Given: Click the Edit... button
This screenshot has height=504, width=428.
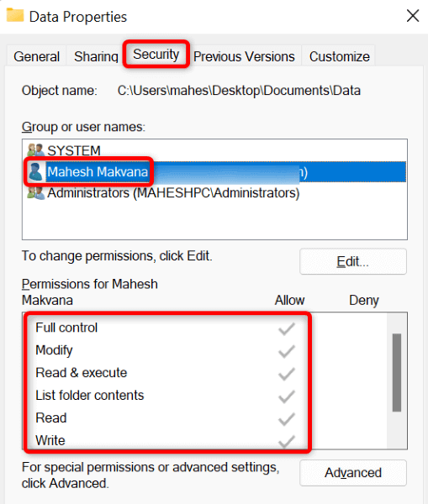Looking at the screenshot, I should 353,261.
